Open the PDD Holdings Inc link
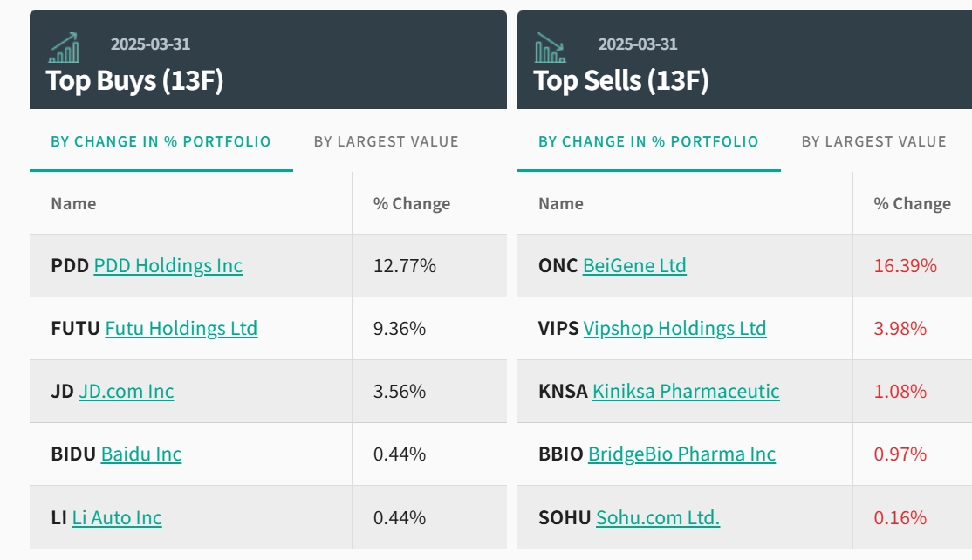972x560 pixels. click(x=168, y=266)
